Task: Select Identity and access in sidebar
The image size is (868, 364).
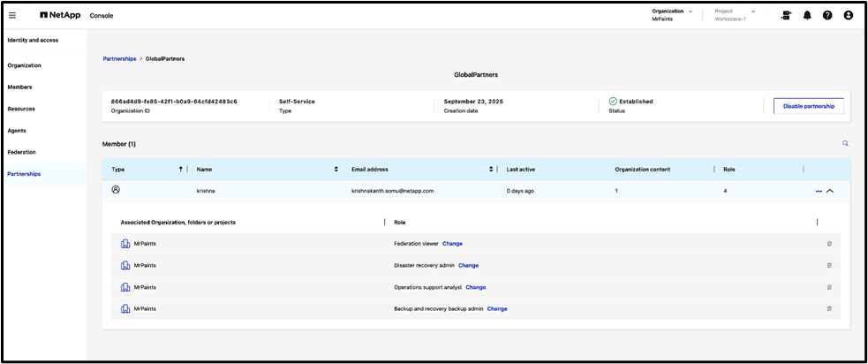Action: 33,40
